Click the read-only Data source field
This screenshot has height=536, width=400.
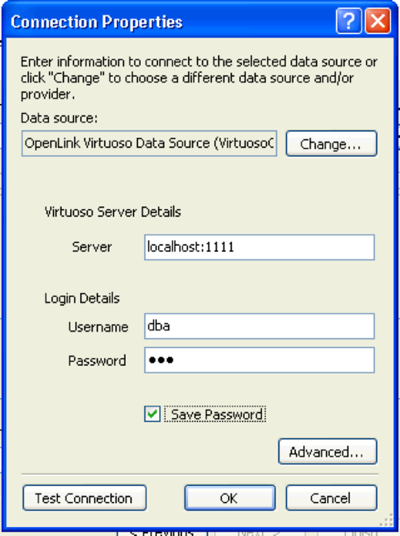(x=149, y=143)
